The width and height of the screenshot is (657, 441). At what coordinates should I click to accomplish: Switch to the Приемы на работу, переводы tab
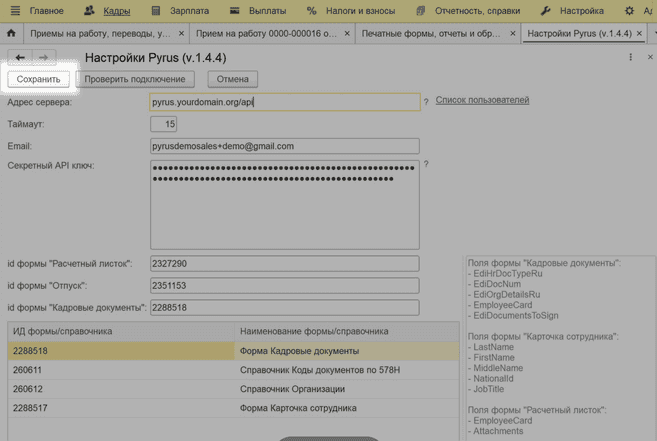click(x=100, y=34)
